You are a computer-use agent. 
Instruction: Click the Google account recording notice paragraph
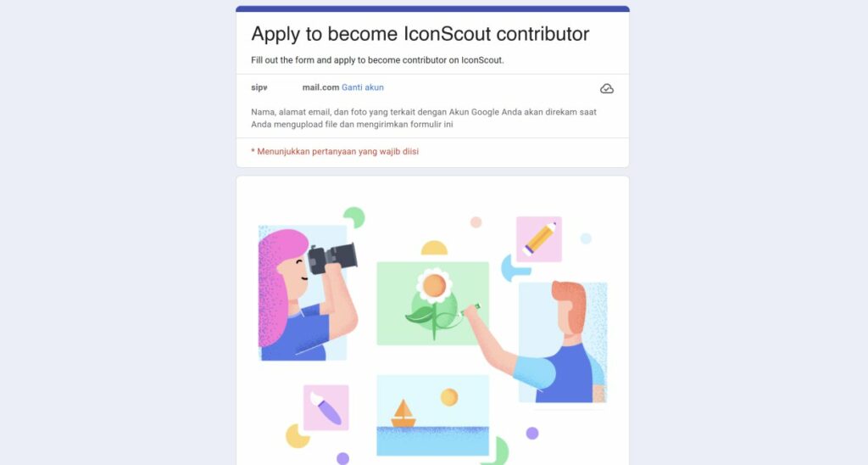424,118
